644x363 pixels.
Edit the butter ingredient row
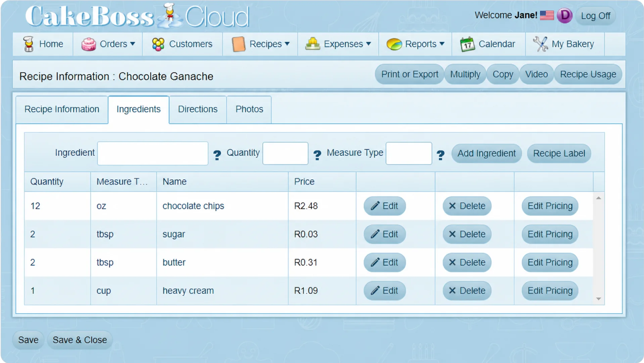pos(384,262)
